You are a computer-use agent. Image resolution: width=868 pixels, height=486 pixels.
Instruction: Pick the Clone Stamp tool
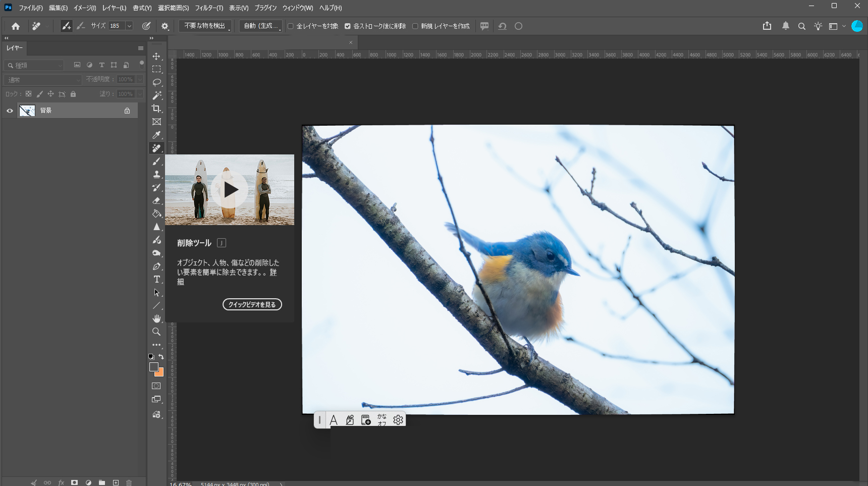pyautogui.click(x=157, y=174)
